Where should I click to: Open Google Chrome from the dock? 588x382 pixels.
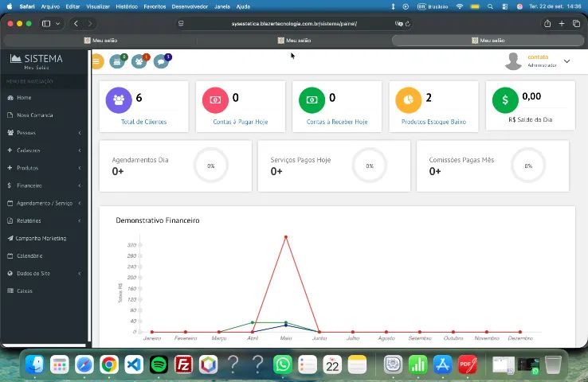pyautogui.click(x=109, y=364)
